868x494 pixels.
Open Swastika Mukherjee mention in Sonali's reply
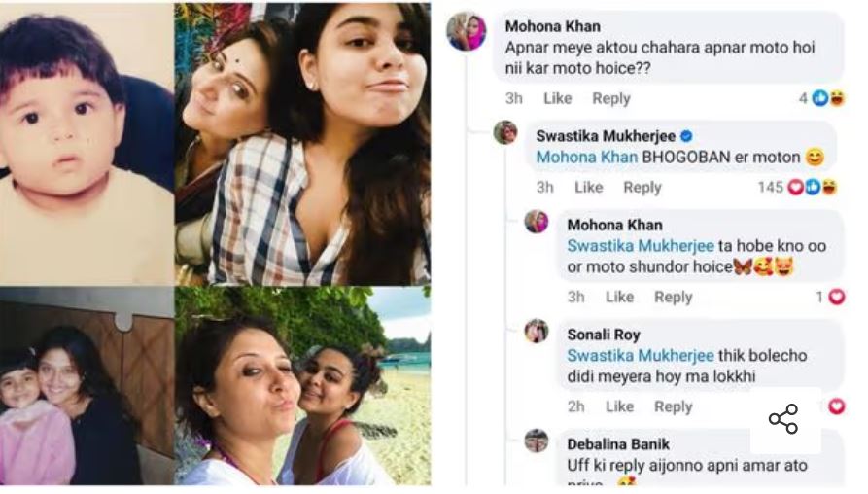click(x=640, y=356)
